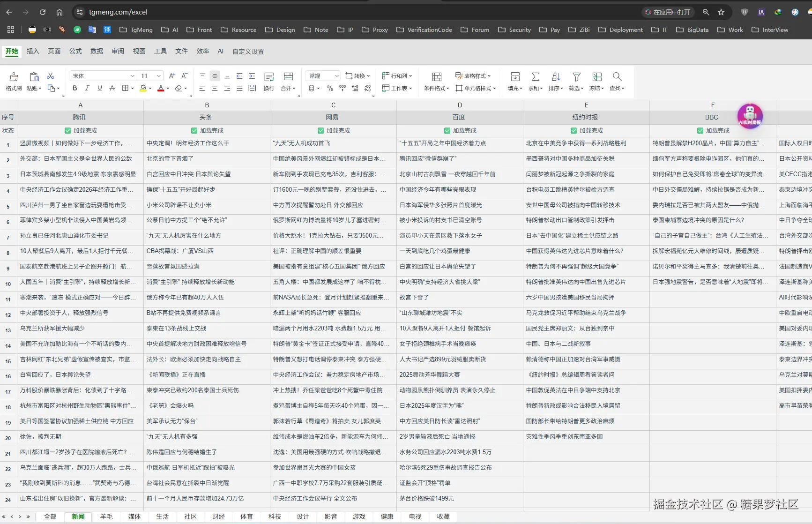Center the cell text horizontally

[x=215, y=88]
